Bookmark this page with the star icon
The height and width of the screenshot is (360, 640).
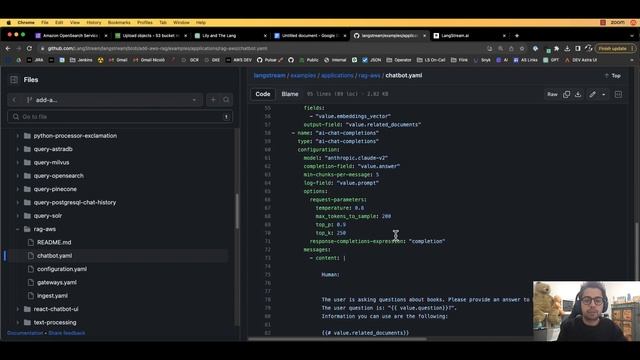coord(522,48)
